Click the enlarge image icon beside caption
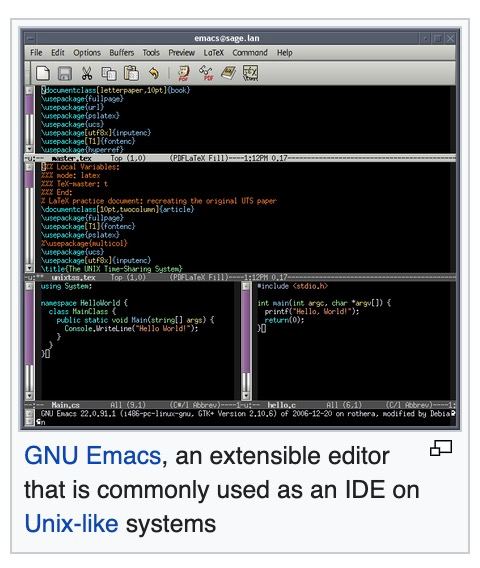Screen dimensions: 480x568 point(441,448)
